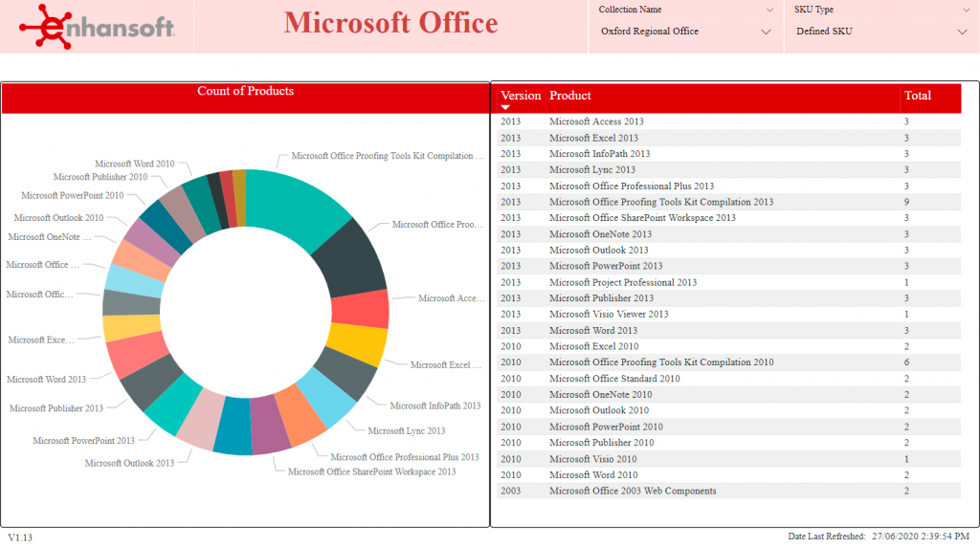Select the Microsoft Lync 2013 table row
The image size is (980, 548).
[x=728, y=170]
